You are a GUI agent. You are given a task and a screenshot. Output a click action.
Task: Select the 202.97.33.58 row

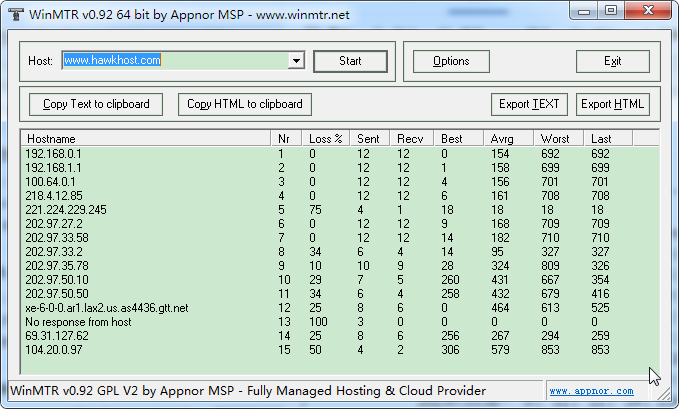click(x=340, y=238)
